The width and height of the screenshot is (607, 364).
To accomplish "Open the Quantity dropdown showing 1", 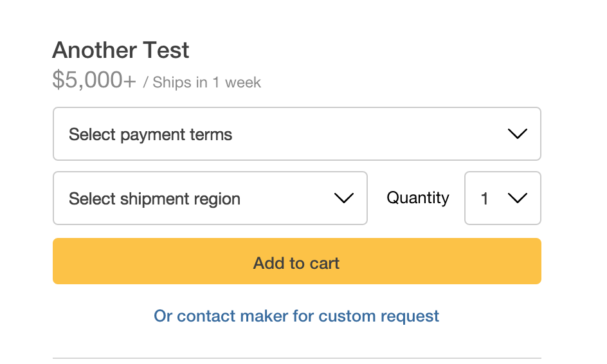I will (x=502, y=198).
